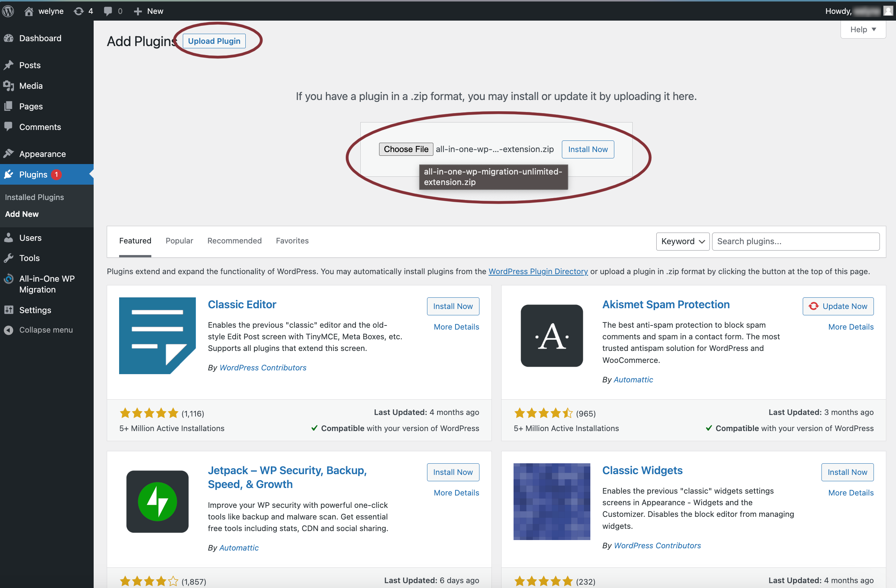This screenshot has height=588, width=896.
Task: Open the Classic Editor title link
Action: click(242, 304)
